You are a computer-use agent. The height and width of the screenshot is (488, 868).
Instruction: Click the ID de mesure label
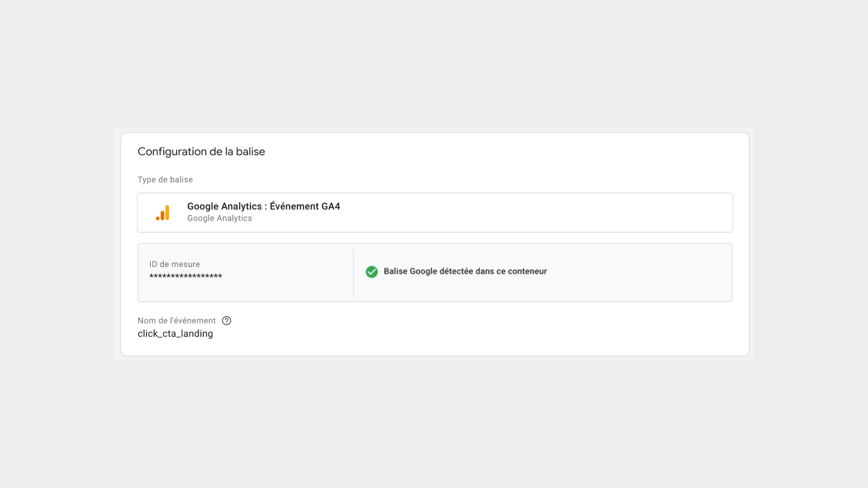(x=175, y=264)
